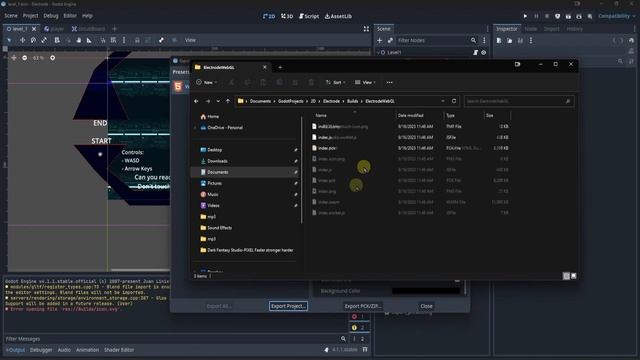
Task: Open the AssetLib workspace
Action: pos(338,16)
